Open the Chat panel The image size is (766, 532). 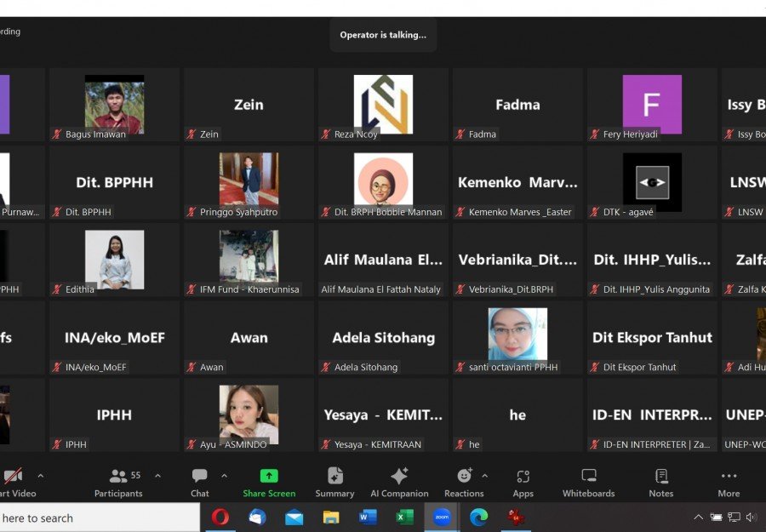(x=200, y=482)
